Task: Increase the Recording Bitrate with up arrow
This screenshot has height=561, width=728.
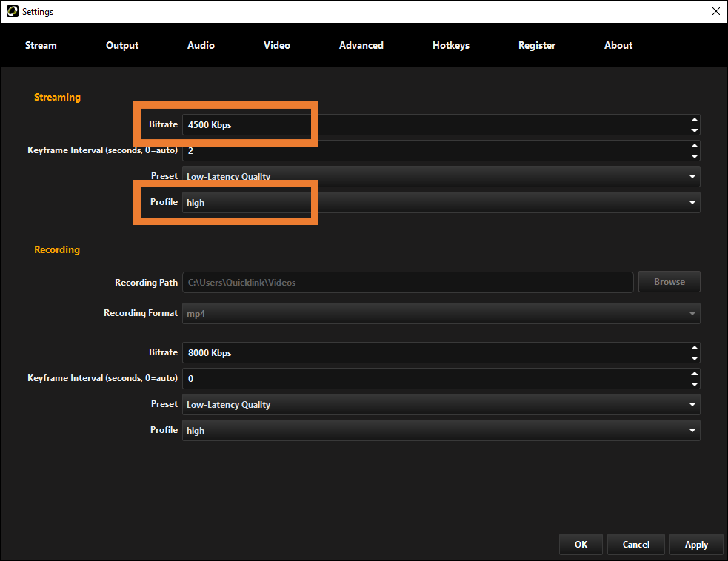Action: click(694, 348)
